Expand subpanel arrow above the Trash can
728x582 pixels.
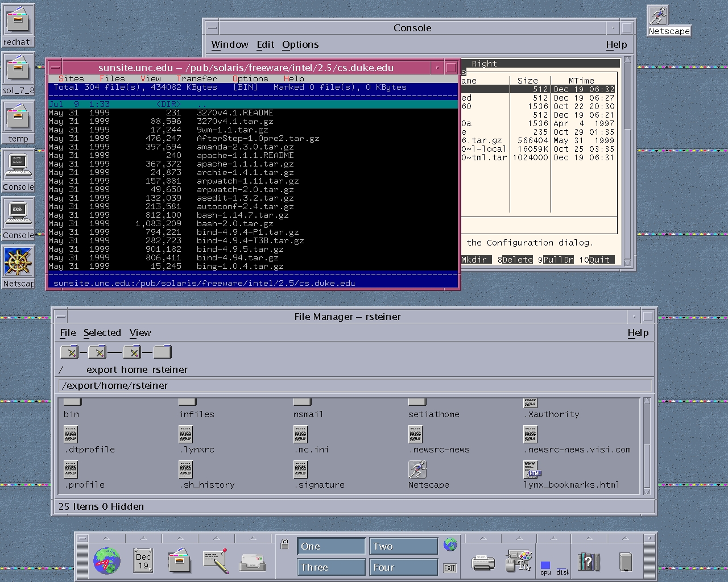(625, 538)
